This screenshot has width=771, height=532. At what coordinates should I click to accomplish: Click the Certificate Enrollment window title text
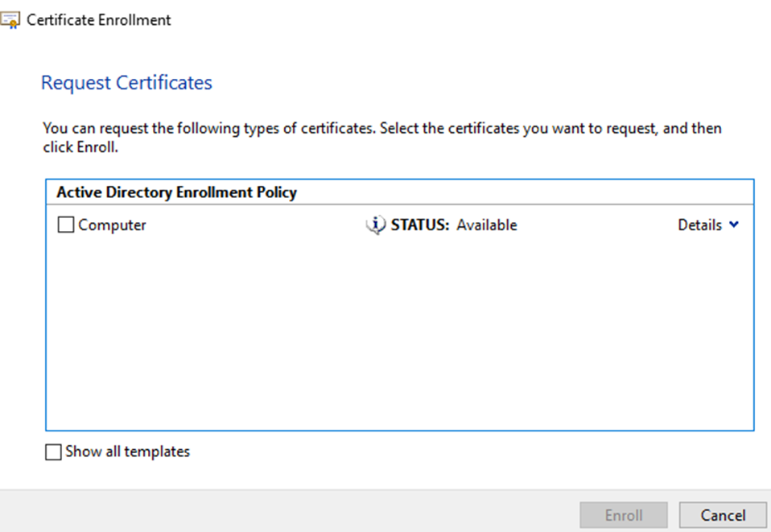click(99, 20)
